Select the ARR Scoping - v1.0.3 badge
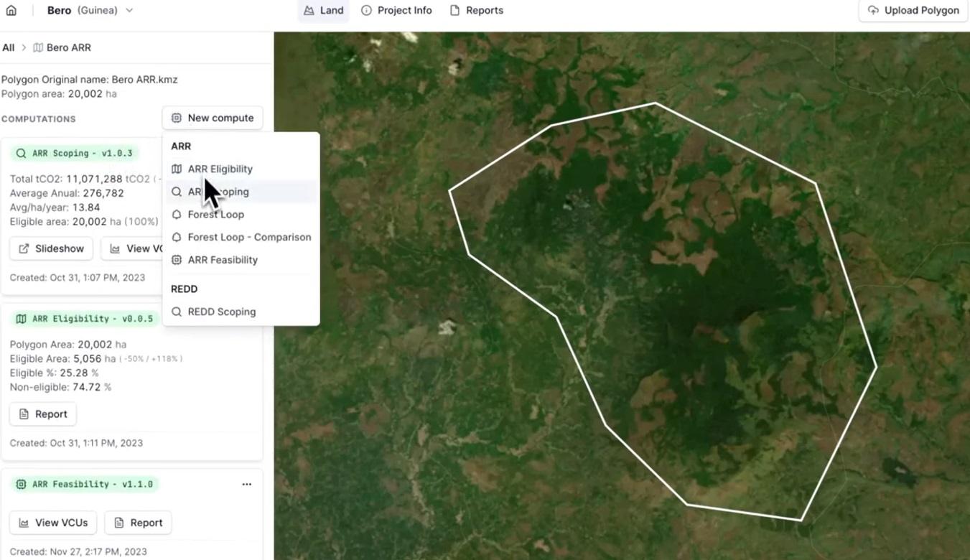970x560 pixels. (x=75, y=153)
